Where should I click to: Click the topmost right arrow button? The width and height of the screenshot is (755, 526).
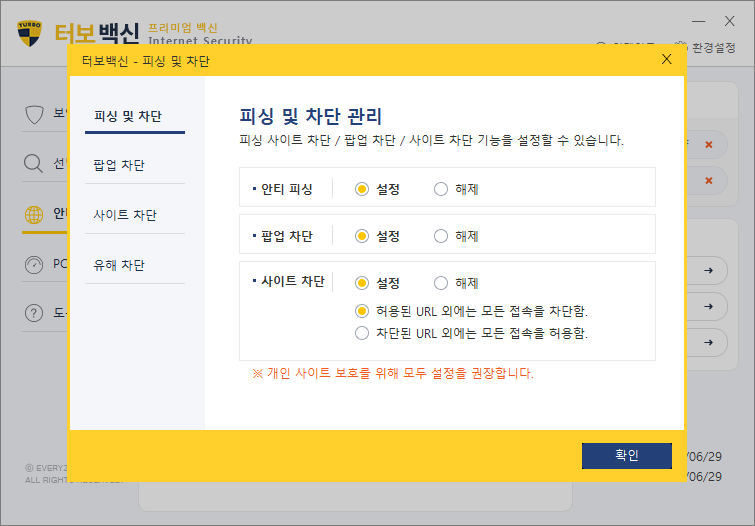[x=708, y=271]
